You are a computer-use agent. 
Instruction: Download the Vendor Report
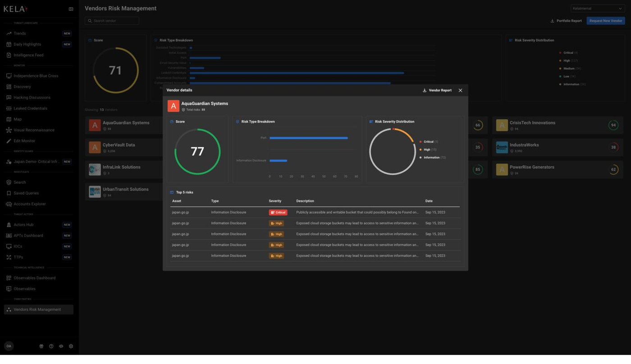(437, 90)
